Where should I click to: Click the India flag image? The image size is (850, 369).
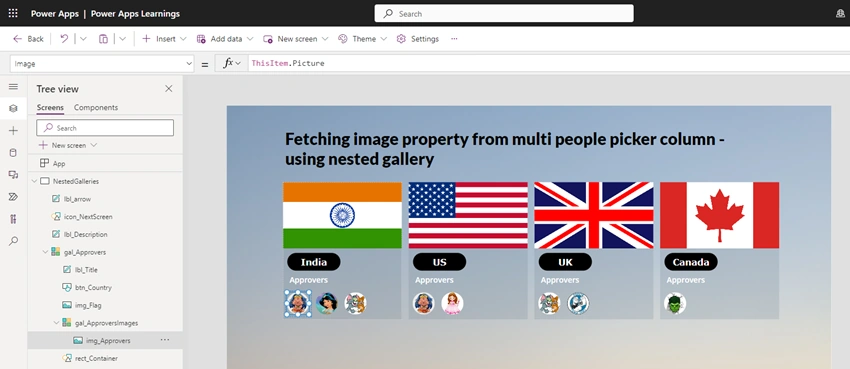click(x=342, y=215)
